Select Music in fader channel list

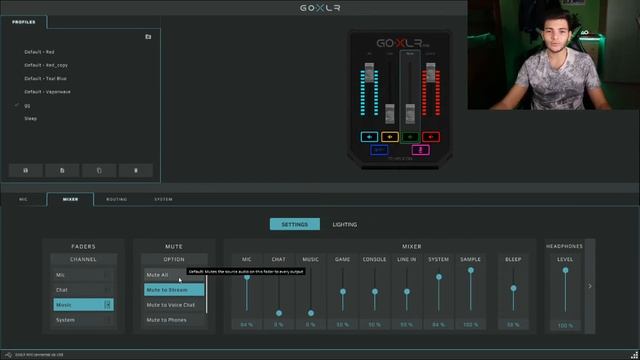tap(83, 305)
